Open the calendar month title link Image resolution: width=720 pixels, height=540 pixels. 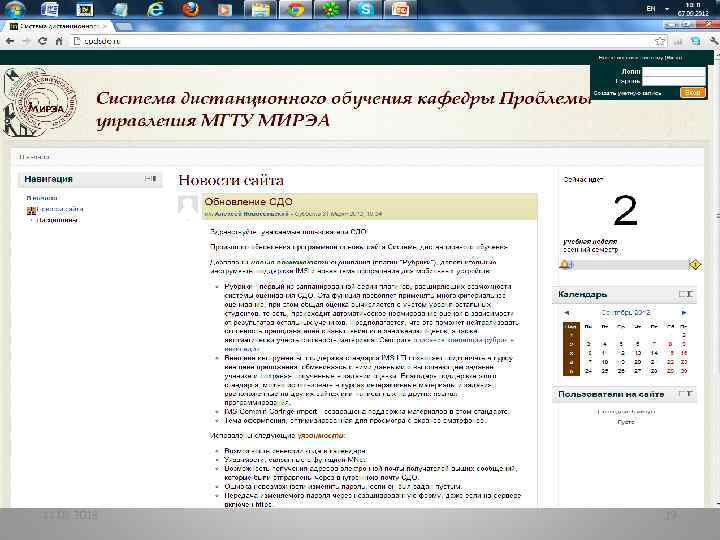(625, 312)
